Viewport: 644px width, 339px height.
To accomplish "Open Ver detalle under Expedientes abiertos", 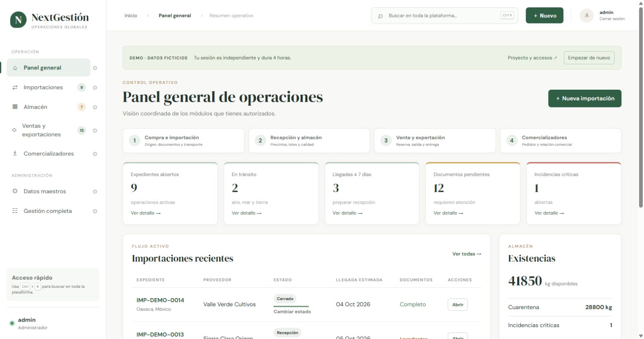I will click(x=146, y=213).
